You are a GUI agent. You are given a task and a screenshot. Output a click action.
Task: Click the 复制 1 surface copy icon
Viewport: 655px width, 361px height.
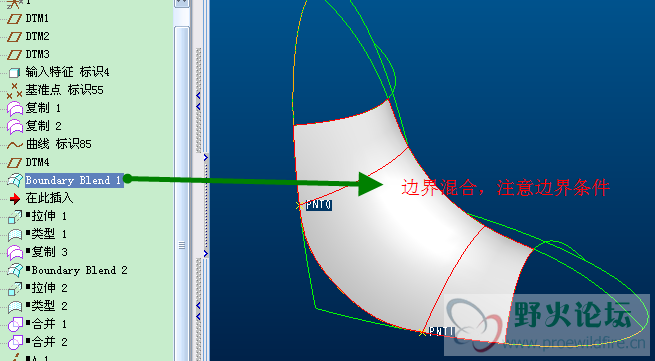[x=15, y=109]
